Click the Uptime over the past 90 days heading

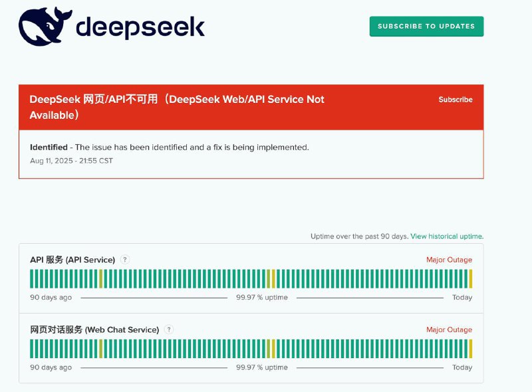[358, 236]
